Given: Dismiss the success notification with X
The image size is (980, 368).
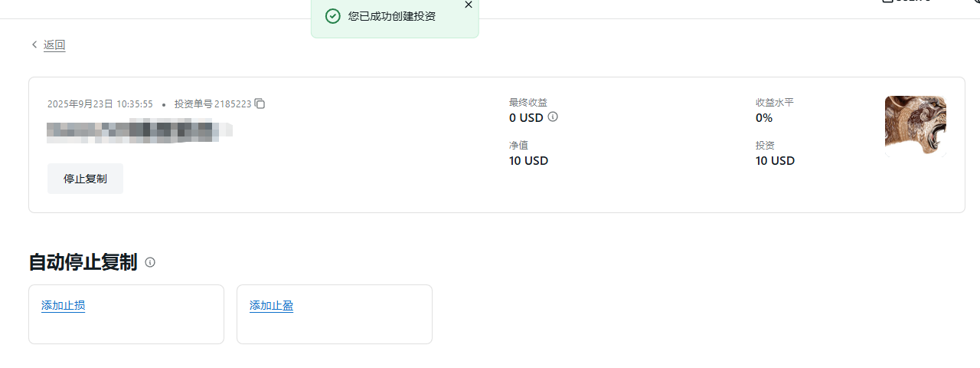Looking at the screenshot, I should pyautogui.click(x=469, y=5).
